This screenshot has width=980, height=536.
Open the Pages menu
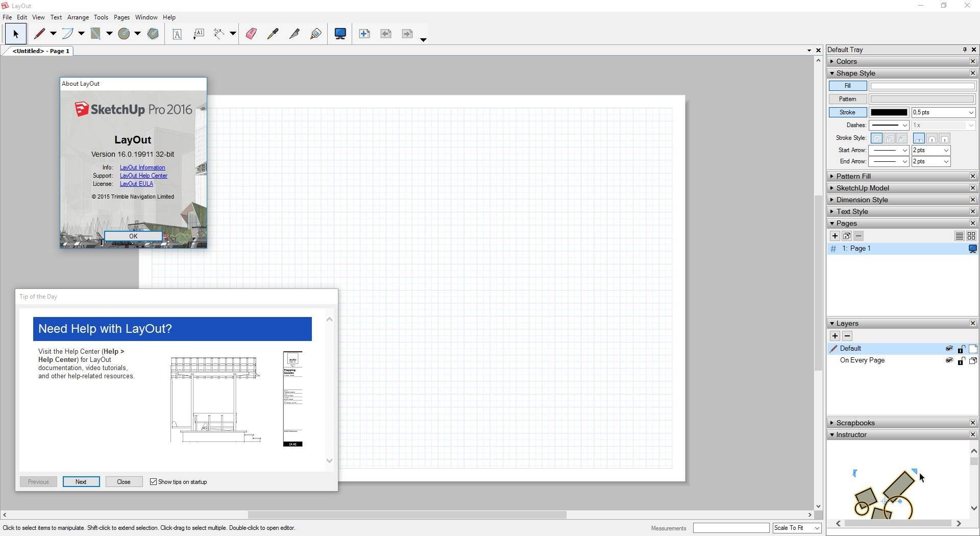[121, 17]
